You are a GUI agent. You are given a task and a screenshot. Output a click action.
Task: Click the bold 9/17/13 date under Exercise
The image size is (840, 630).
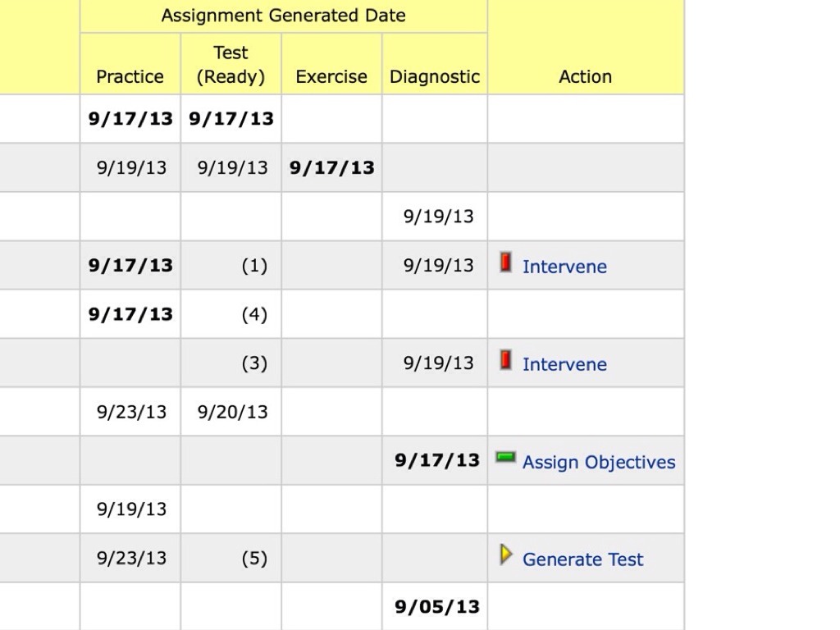(331, 167)
